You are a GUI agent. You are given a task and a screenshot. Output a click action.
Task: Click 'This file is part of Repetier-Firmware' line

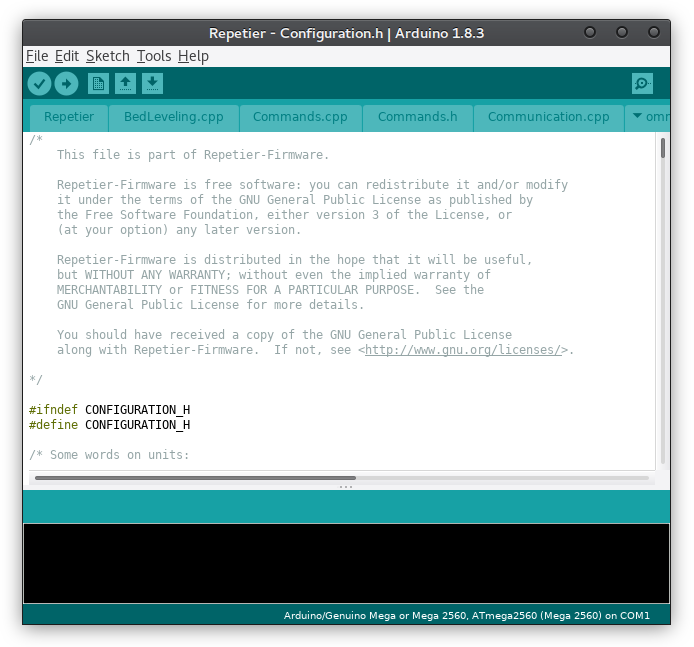pos(193,155)
